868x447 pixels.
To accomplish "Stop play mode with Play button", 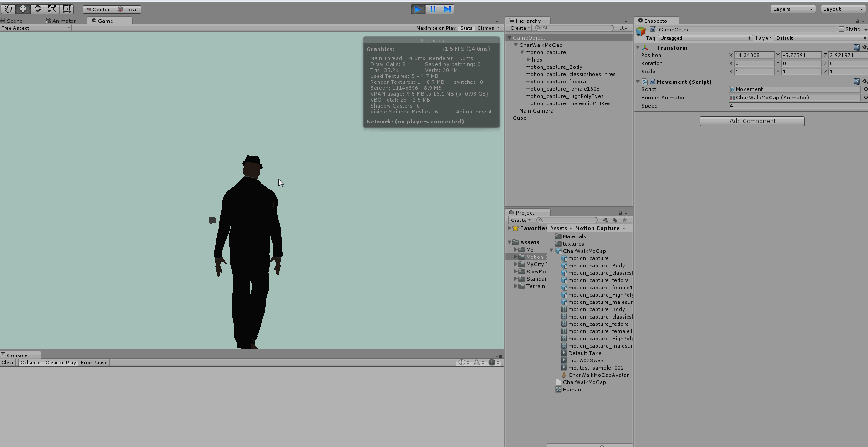I will (x=418, y=9).
